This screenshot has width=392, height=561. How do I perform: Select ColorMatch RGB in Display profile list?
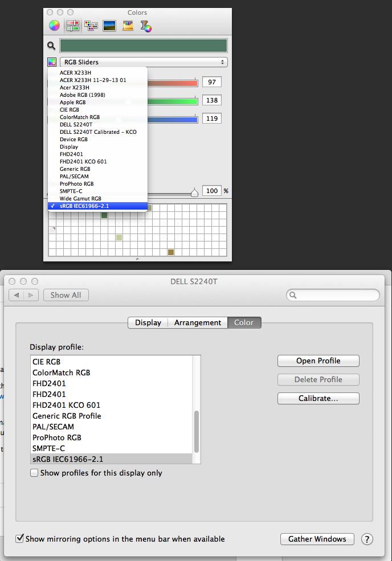(x=112, y=372)
